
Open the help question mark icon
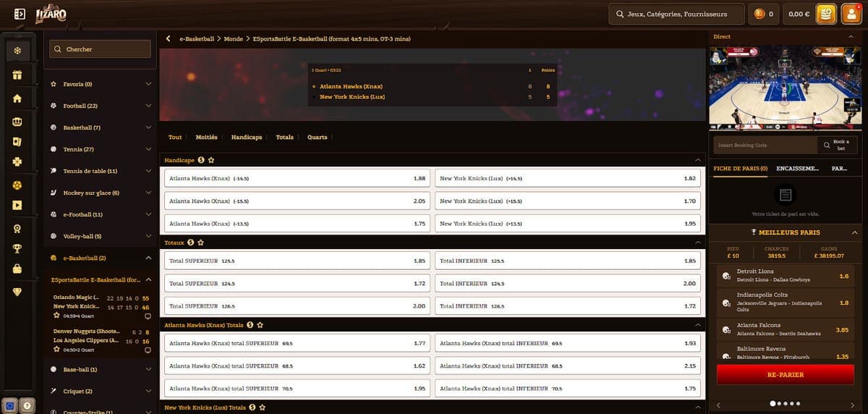tap(27, 405)
